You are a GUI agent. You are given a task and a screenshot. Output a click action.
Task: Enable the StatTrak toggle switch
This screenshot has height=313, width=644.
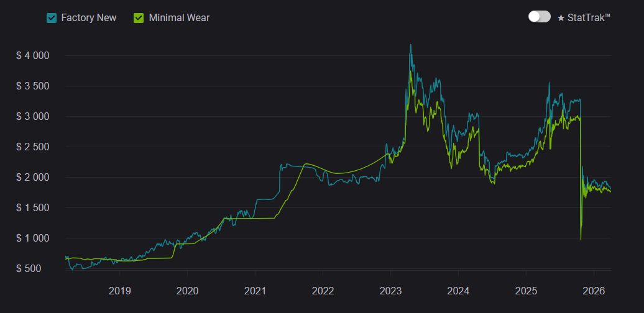click(539, 17)
